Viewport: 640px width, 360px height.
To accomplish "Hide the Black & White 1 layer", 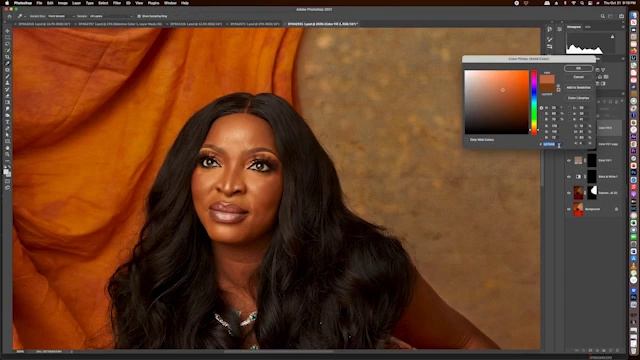I will click(569, 177).
